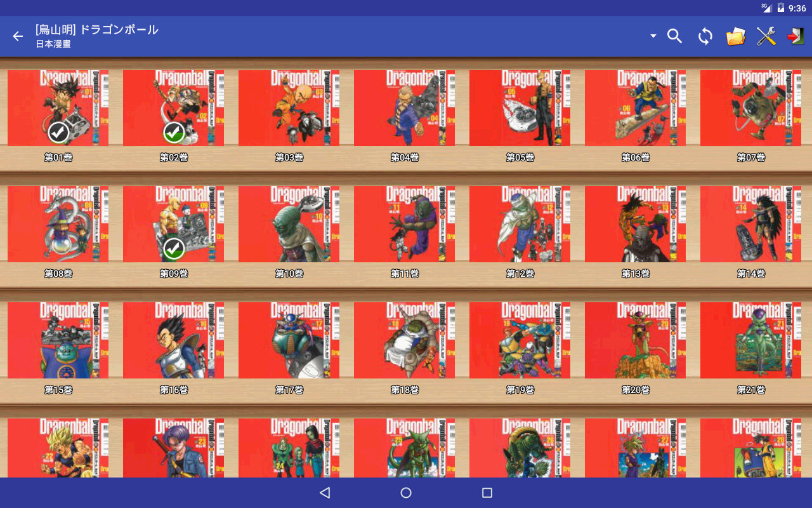Open volume 20 cover thumbnail
This screenshot has height=508, width=812.
(636, 340)
